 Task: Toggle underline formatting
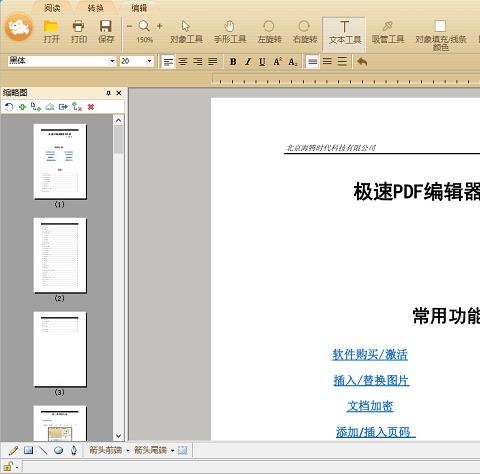(262, 62)
